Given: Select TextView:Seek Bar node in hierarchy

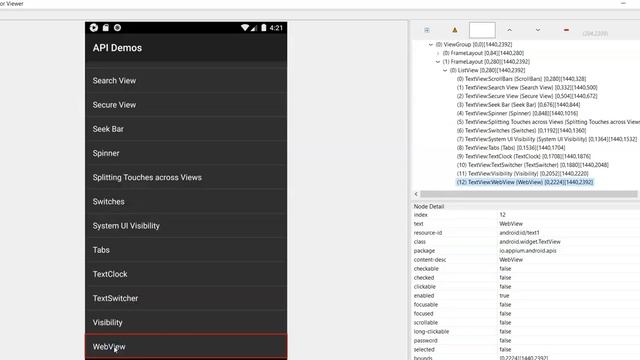Looking at the screenshot, I should click(518, 104).
